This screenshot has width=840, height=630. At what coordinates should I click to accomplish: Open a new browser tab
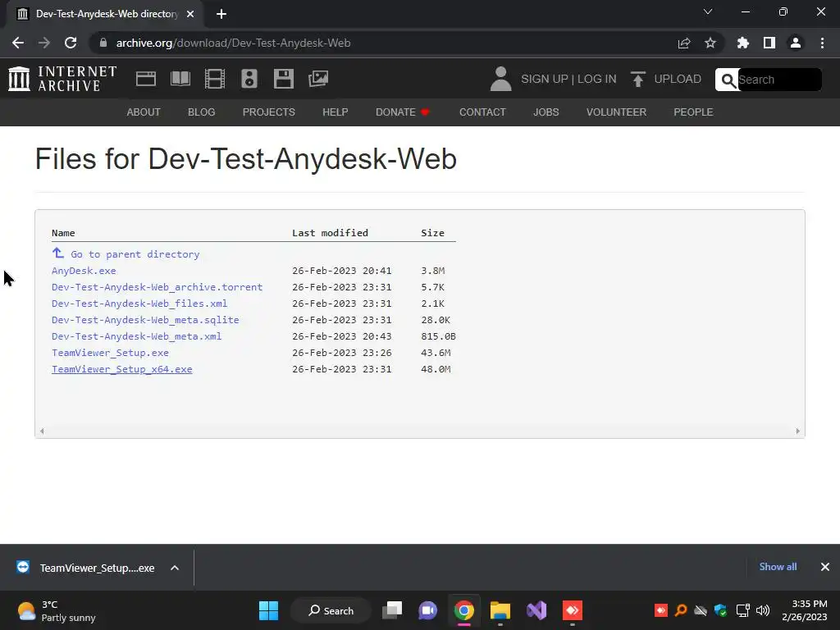point(221,14)
